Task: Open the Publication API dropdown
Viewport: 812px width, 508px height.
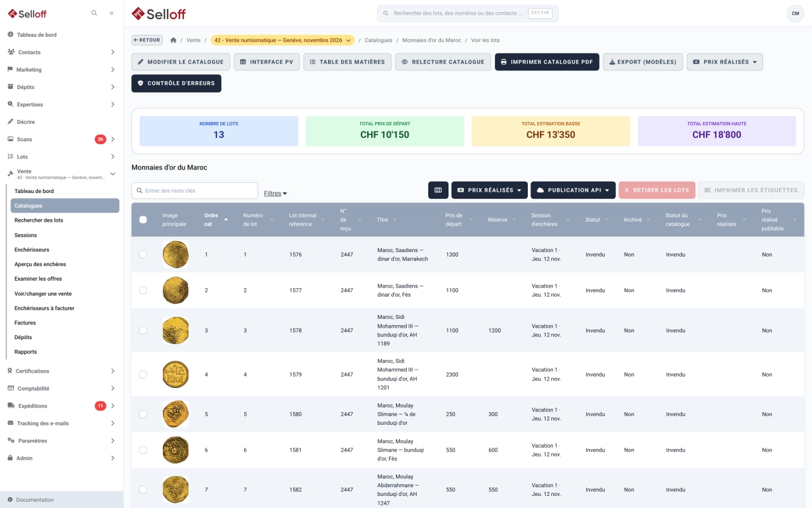Action: click(573, 190)
